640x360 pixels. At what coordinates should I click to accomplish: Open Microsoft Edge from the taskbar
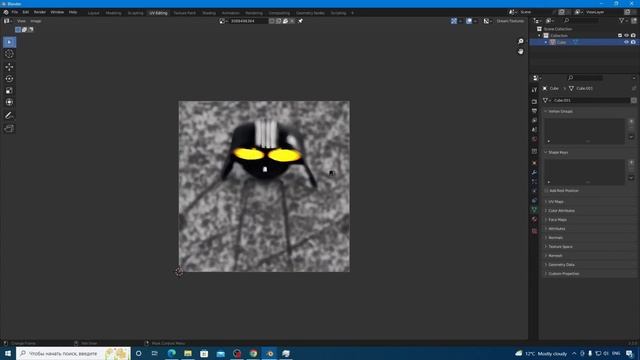171,353
